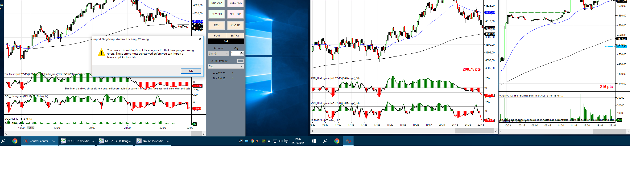Click the taskbar clock showing 19:37
The height and width of the screenshot is (185, 644).
coord(298,141)
